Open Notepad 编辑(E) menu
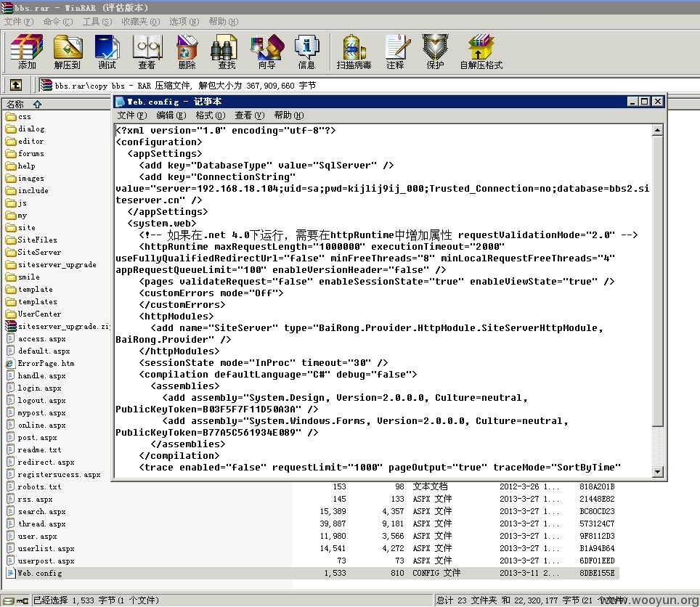 171,115
